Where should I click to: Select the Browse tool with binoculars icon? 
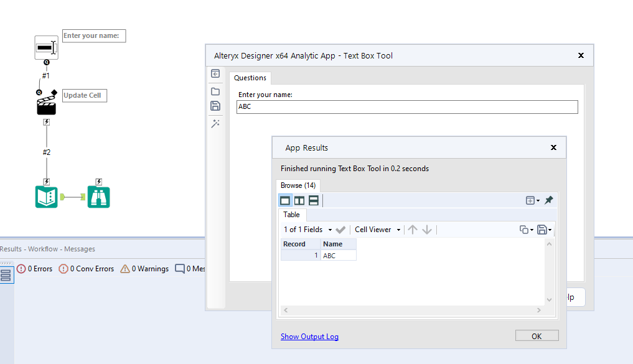[98, 195]
